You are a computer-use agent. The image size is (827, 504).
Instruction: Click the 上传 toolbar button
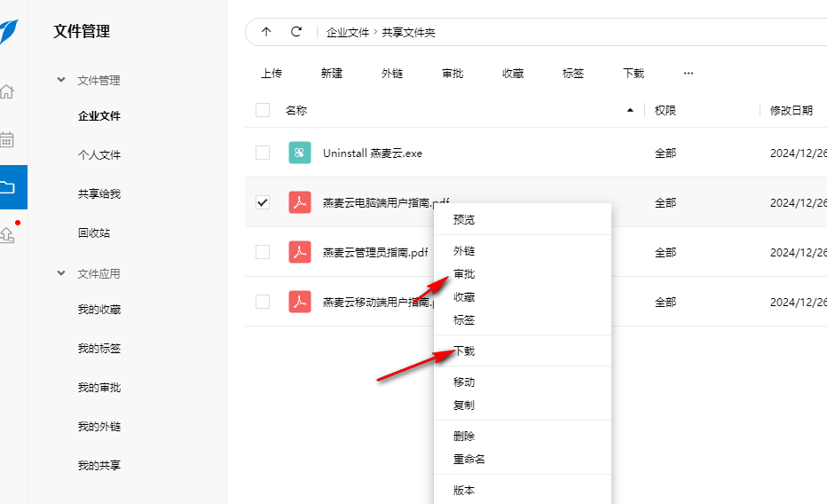pyautogui.click(x=272, y=74)
